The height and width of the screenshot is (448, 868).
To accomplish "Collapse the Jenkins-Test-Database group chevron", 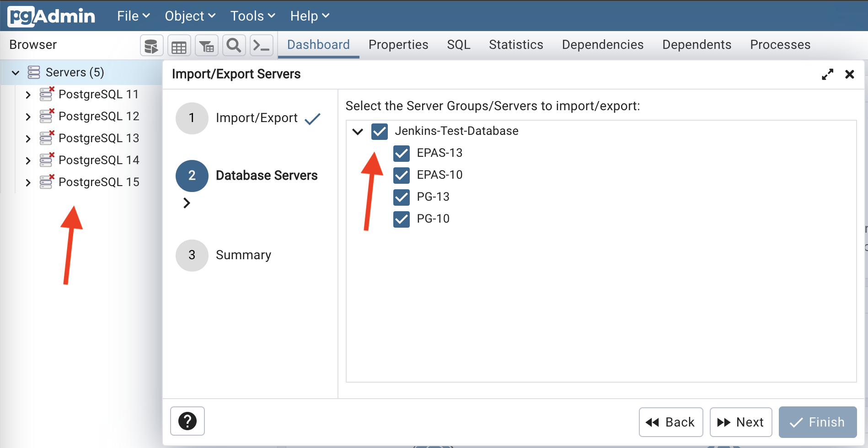I will (358, 131).
